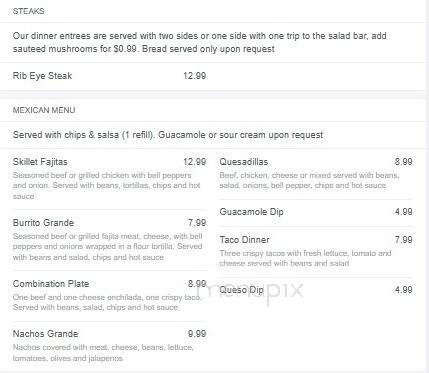Click the Burrito Grande description paragraph
This screenshot has width=429, height=373.
coord(107,247)
